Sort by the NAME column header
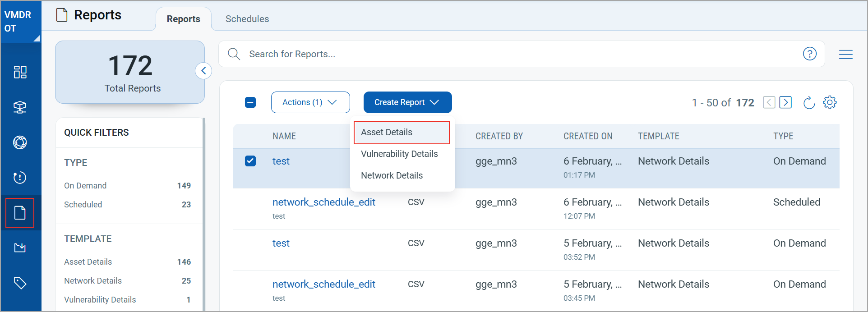 [x=284, y=136]
